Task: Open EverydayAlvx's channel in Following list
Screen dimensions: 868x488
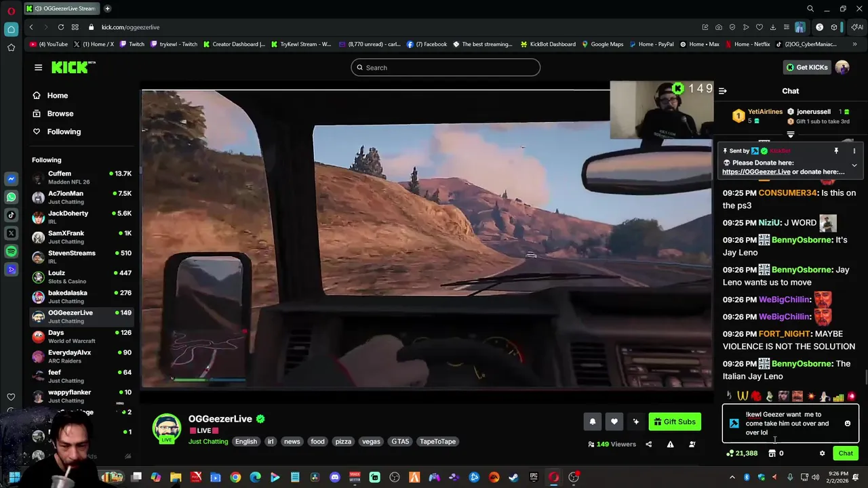Action: tap(81, 357)
